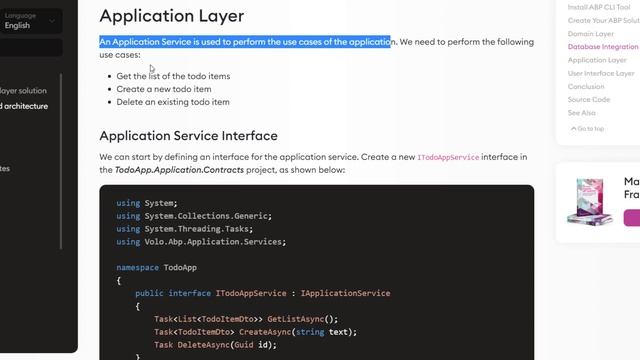The image size is (640, 360).
Task: Jump to 'Create Your ABP Solution' section
Action: (604, 20)
